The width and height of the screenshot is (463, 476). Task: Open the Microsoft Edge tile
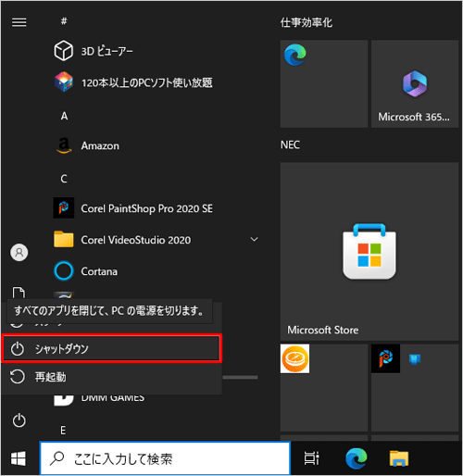click(324, 83)
